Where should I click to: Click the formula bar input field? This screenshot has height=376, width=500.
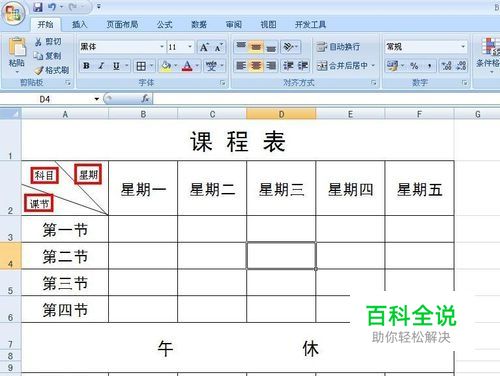327,99
